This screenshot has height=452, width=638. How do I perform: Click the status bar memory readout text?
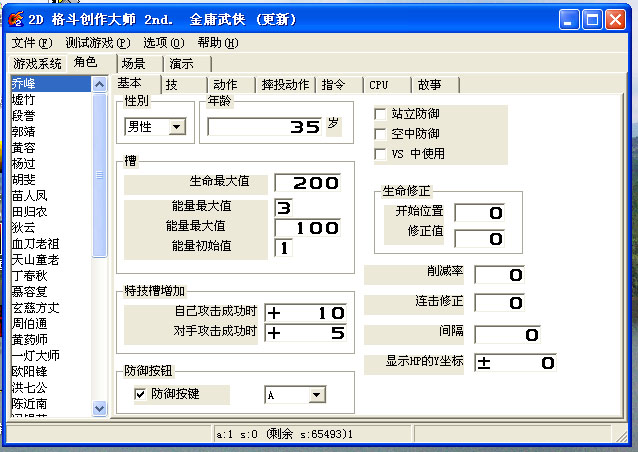284,435
